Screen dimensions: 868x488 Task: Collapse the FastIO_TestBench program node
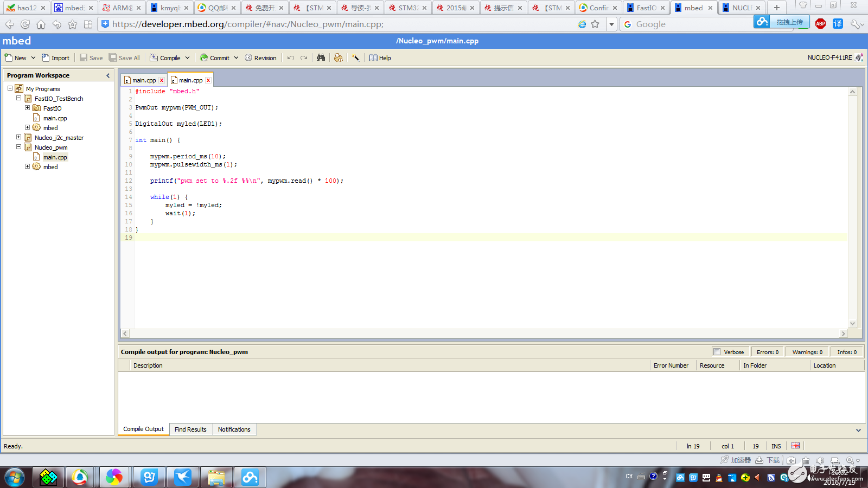pyautogui.click(x=18, y=98)
